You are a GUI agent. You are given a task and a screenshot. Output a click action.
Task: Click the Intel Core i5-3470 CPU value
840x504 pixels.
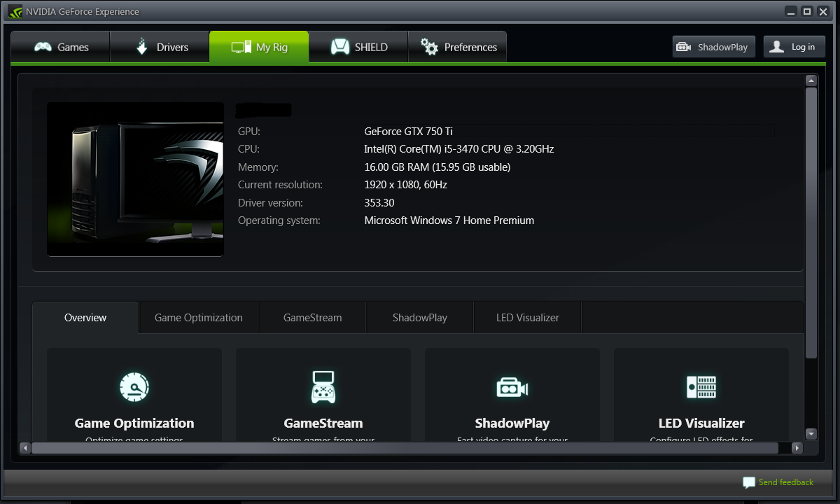pyautogui.click(x=459, y=149)
